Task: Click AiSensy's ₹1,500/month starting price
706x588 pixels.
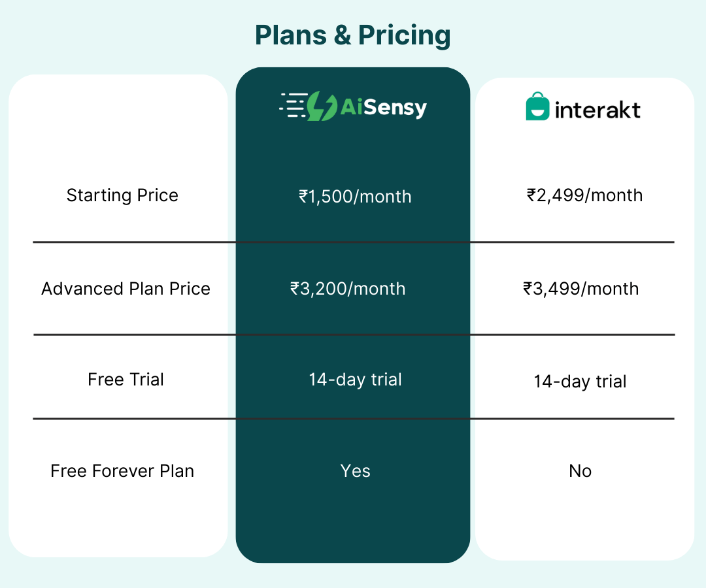Action: tap(355, 196)
